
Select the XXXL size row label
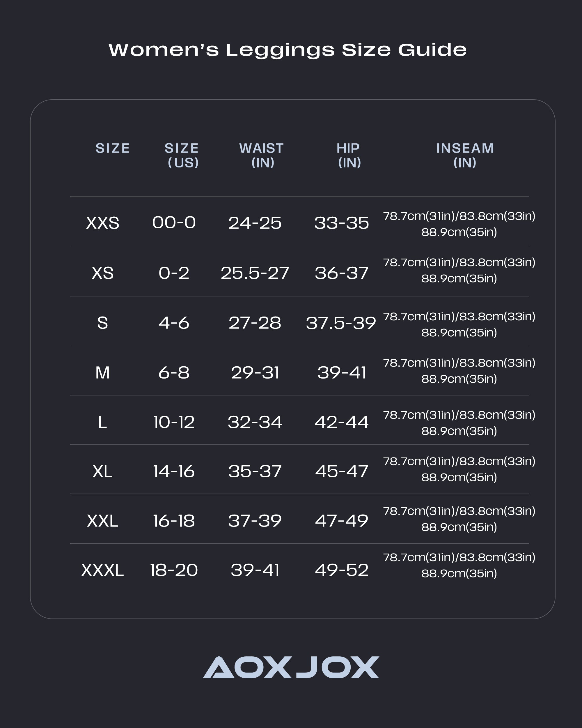(102, 570)
